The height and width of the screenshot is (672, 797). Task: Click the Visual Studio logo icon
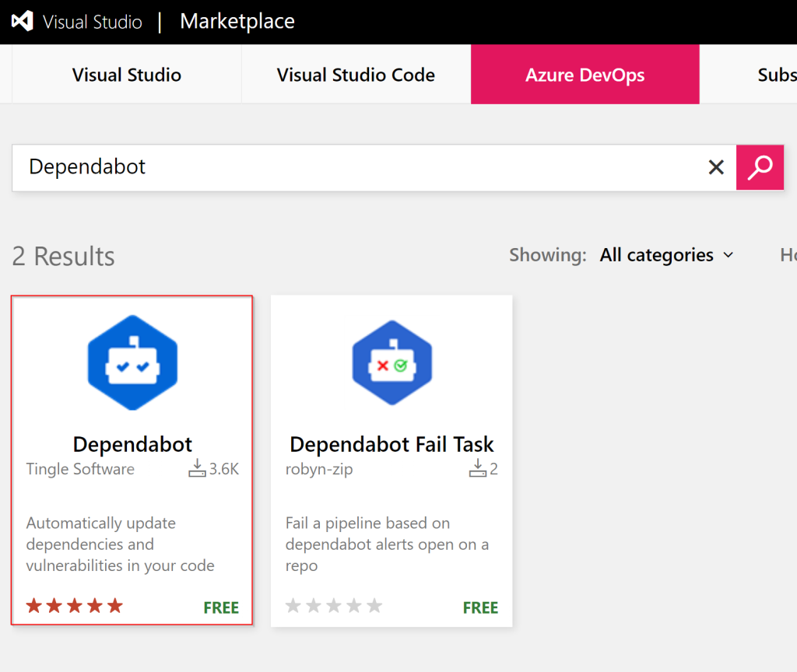pyautogui.click(x=20, y=21)
